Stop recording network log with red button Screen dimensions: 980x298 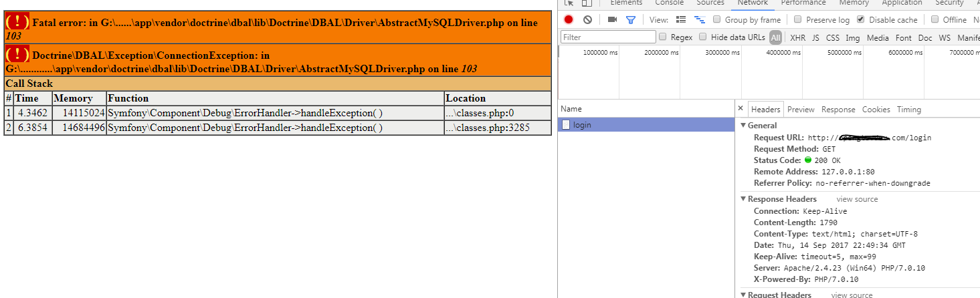pyautogui.click(x=569, y=20)
